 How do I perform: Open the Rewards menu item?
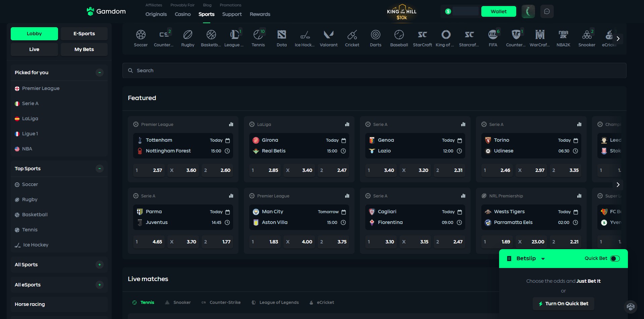pyautogui.click(x=260, y=14)
